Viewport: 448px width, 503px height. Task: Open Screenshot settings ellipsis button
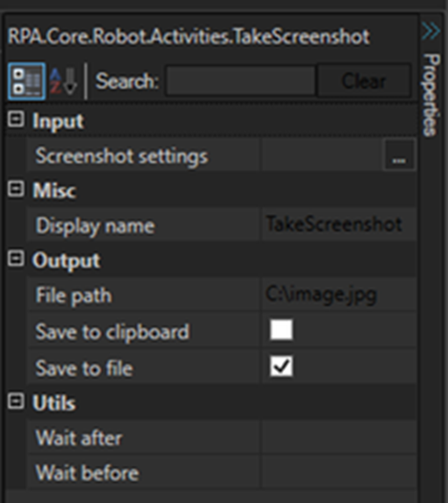399,155
